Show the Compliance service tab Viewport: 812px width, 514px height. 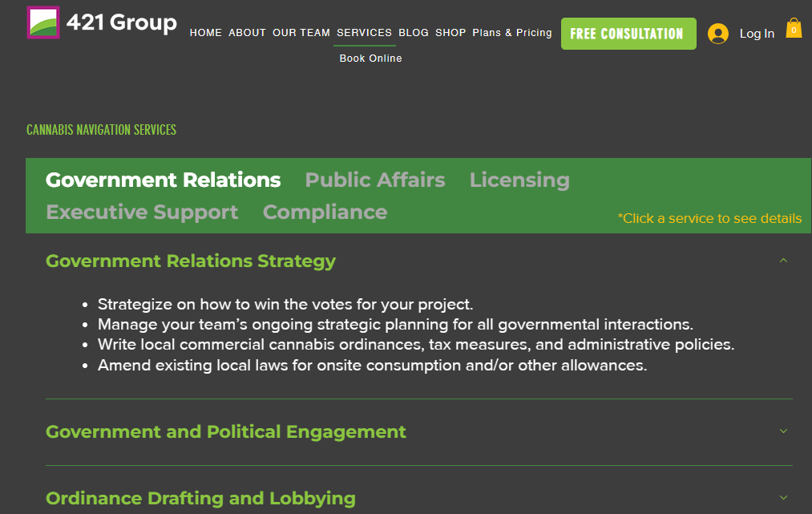325,212
